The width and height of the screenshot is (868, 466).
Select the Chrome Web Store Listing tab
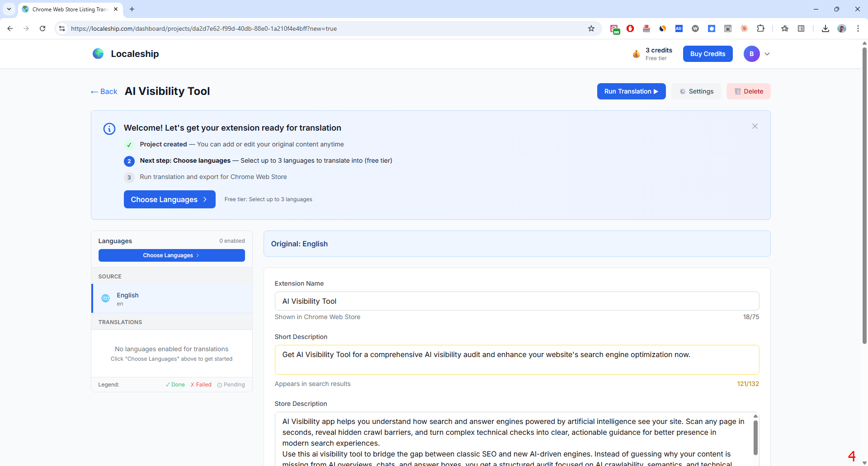(x=70, y=9)
